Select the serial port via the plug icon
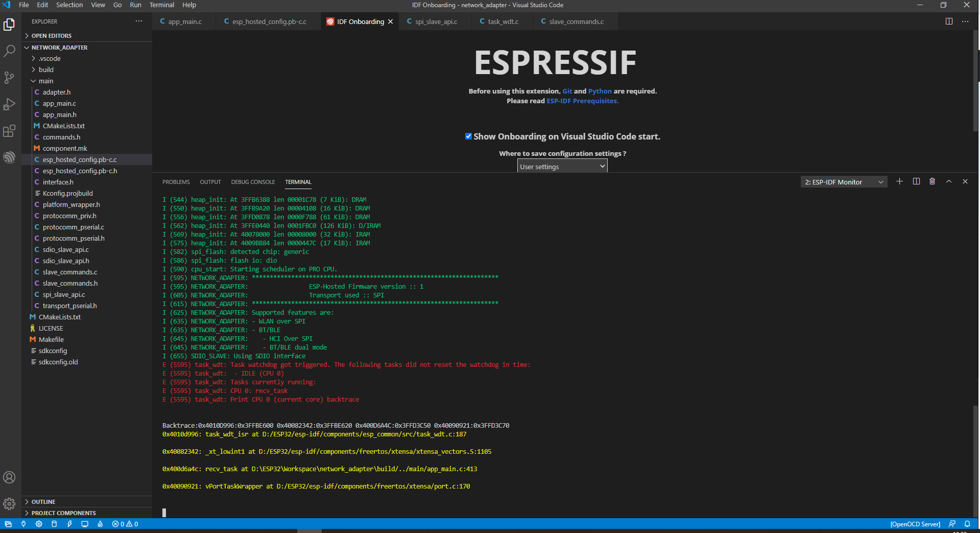The width and height of the screenshot is (980, 533). click(24, 524)
